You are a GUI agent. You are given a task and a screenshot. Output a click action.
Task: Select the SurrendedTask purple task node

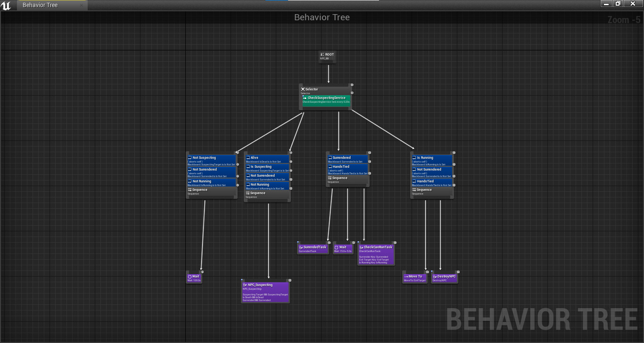click(x=313, y=247)
